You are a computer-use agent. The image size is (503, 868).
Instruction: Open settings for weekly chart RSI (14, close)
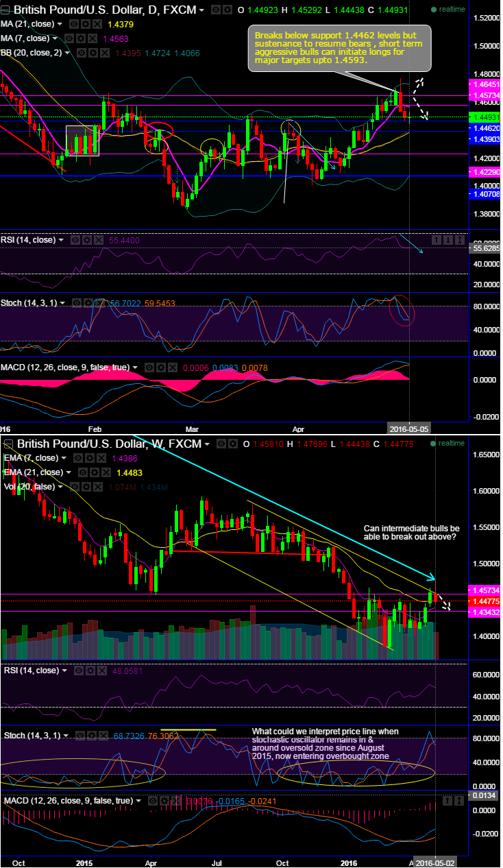click(x=90, y=671)
